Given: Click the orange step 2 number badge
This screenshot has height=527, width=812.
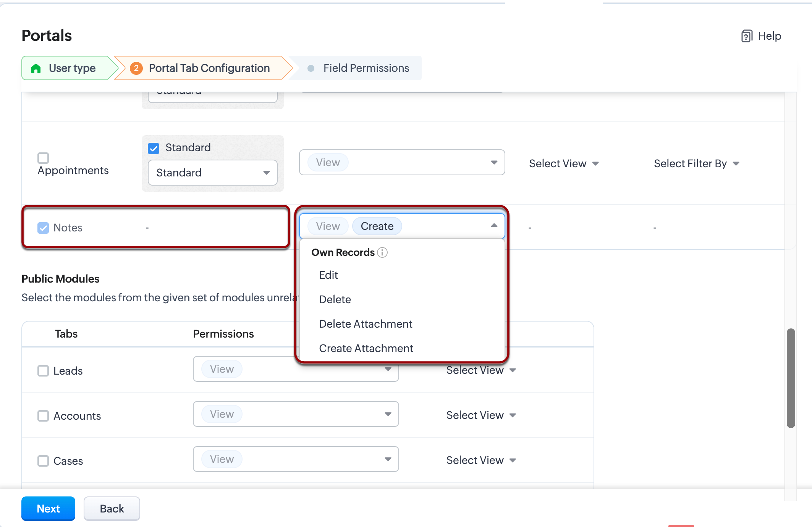Looking at the screenshot, I should click(136, 68).
